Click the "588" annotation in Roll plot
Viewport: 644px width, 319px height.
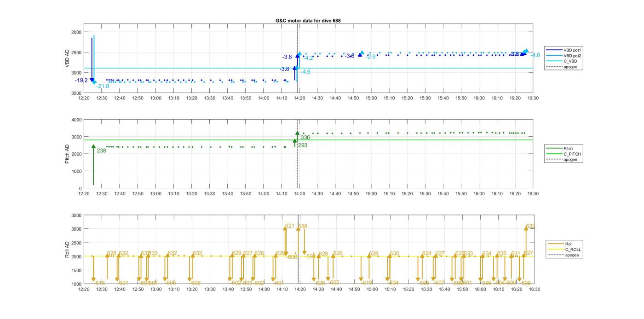click(x=303, y=226)
